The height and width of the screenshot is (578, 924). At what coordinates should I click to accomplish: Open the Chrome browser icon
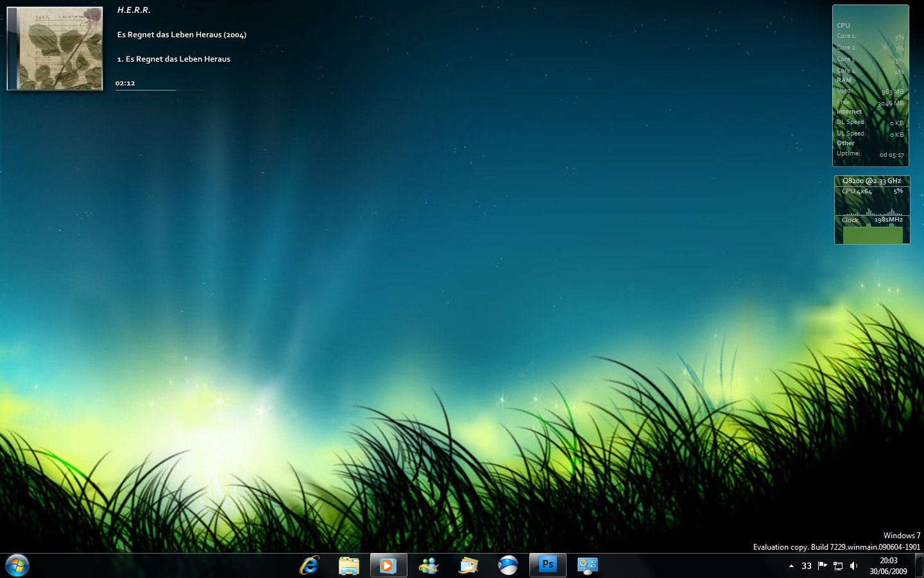(x=508, y=565)
